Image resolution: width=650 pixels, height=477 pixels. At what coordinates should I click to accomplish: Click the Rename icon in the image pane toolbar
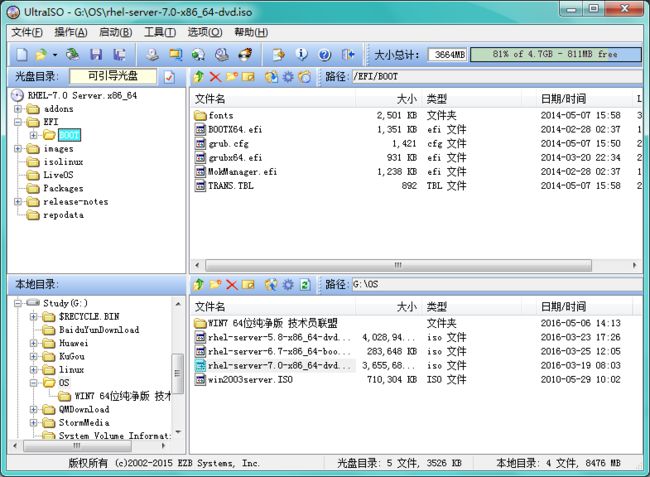click(248, 77)
